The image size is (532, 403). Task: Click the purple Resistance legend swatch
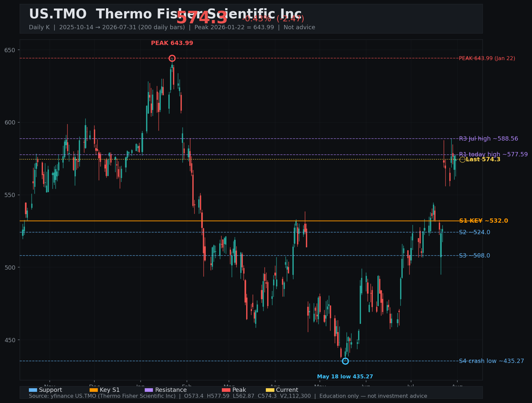[x=149, y=390]
